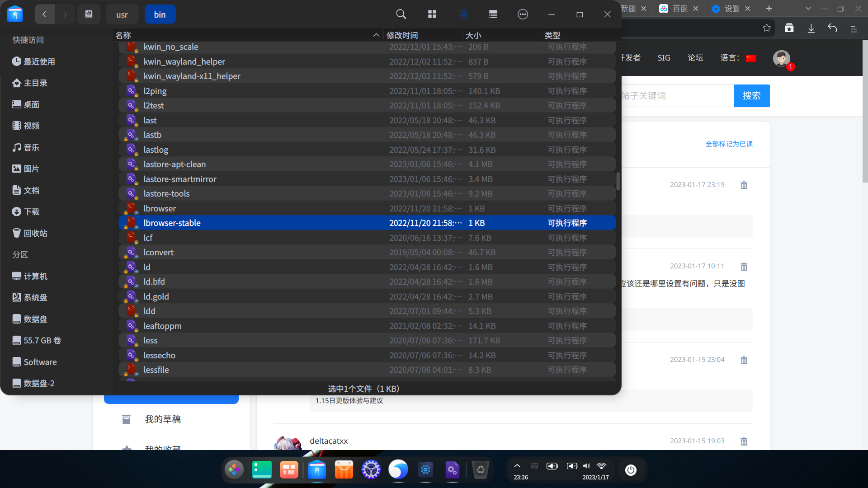Click the search magnifier icon in file manager
The image size is (868, 488).
[x=401, y=14]
